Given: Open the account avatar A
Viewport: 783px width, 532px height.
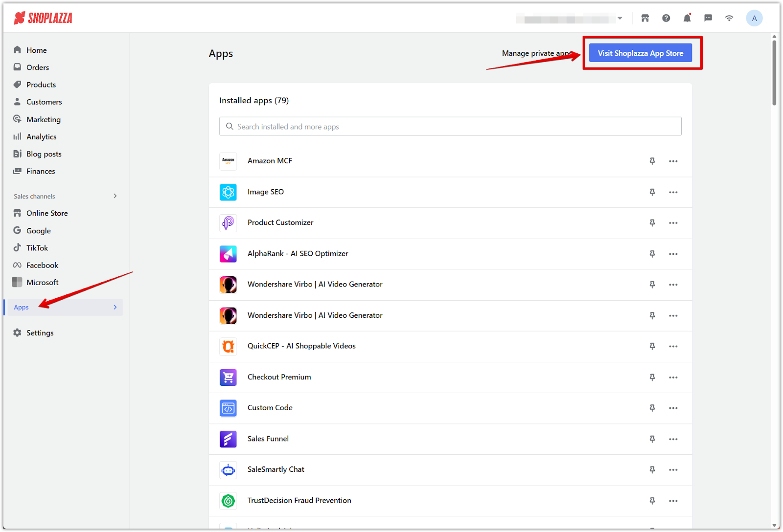Looking at the screenshot, I should 754,18.
